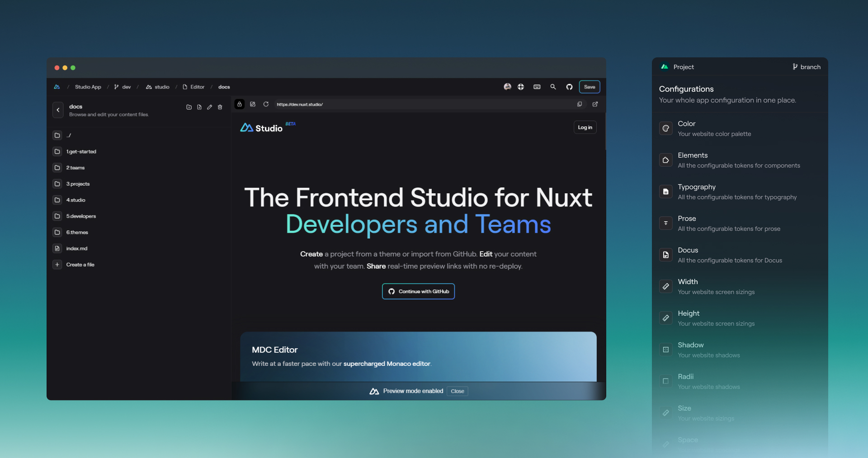Click the preview URL field
The height and width of the screenshot is (458, 868).
[x=429, y=104]
